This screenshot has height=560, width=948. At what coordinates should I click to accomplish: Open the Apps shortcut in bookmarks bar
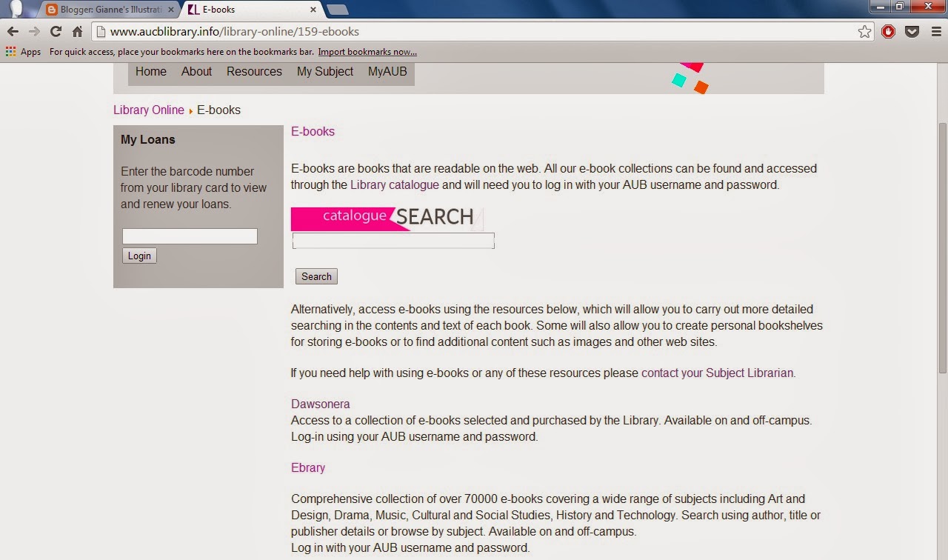pyautogui.click(x=23, y=52)
